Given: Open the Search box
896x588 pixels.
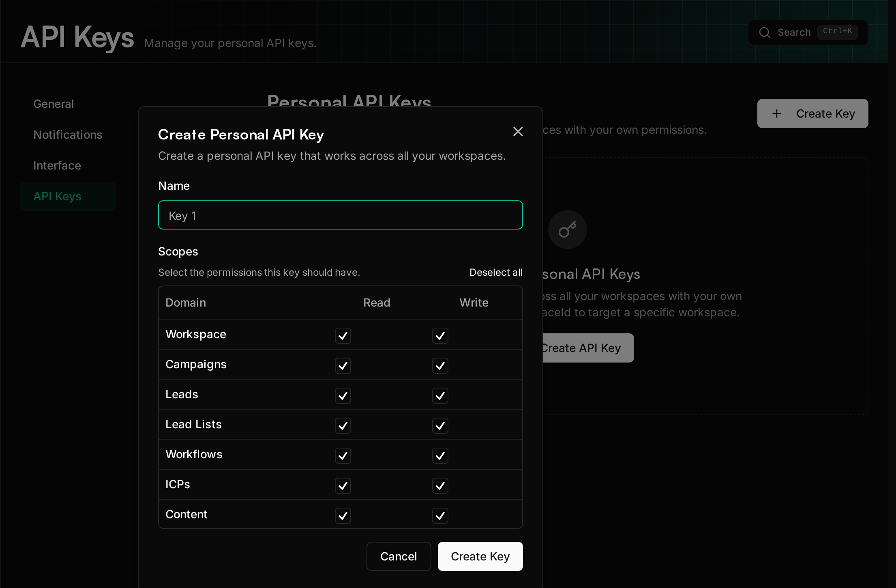Looking at the screenshot, I should pyautogui.click(x=808, y=32).
